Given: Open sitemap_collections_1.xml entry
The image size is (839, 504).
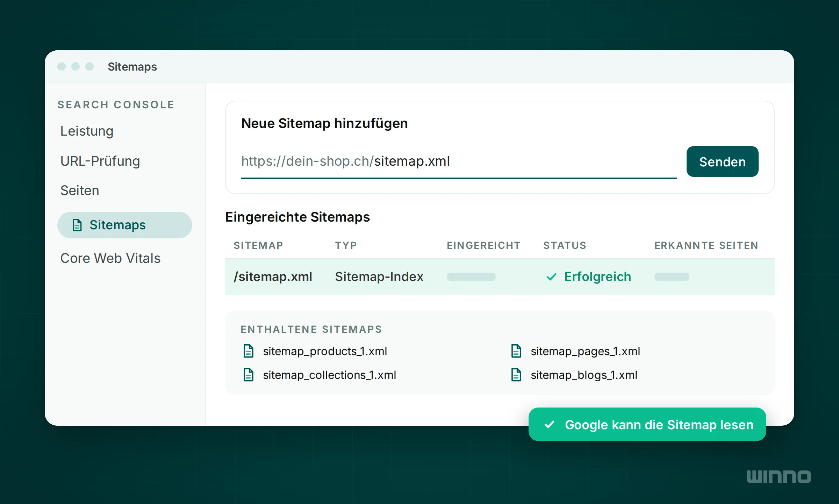Looking at the screenshot, I should pos(329,375).
